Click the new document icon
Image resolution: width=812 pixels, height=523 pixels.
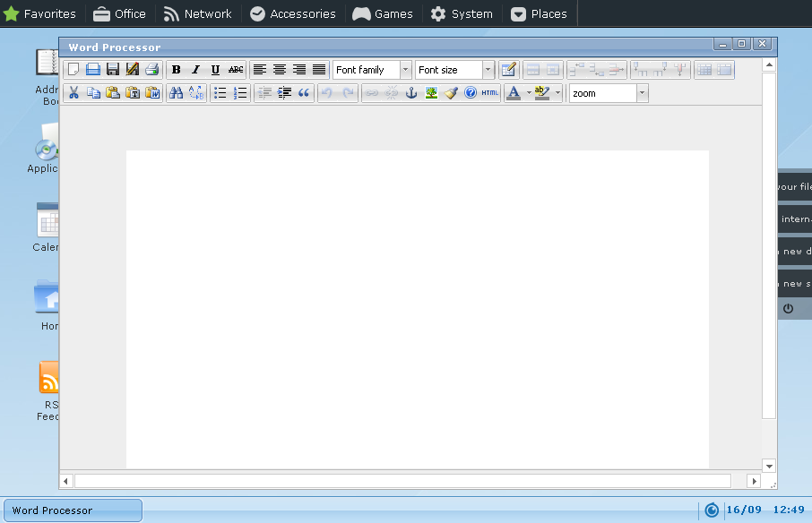(x=73, y=70)
